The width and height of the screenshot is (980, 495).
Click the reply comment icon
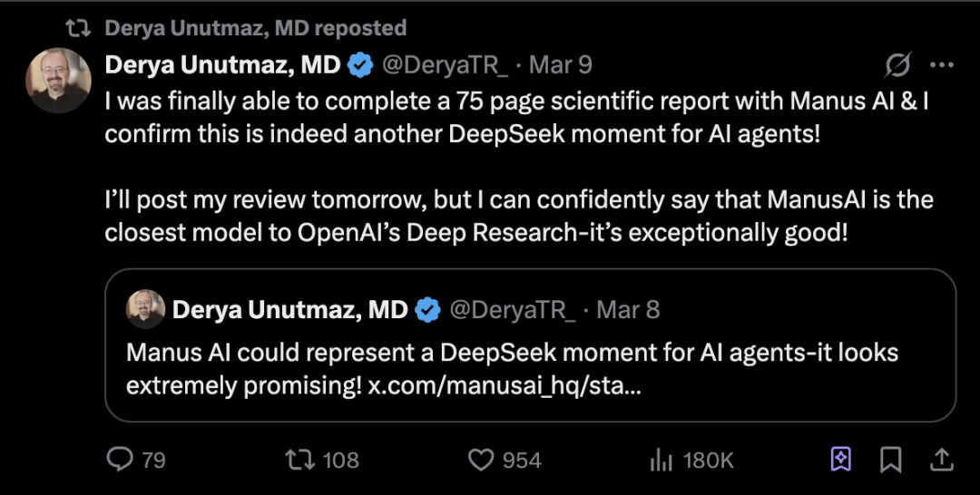coord(120,461)
